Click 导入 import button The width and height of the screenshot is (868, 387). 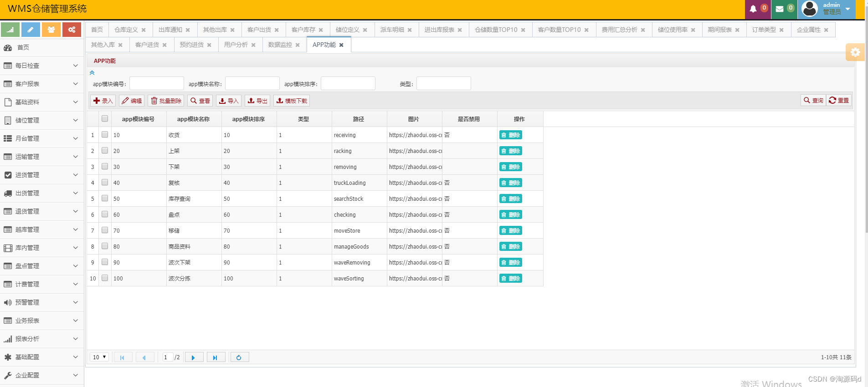pyautogui.click(x=229, y=101)
